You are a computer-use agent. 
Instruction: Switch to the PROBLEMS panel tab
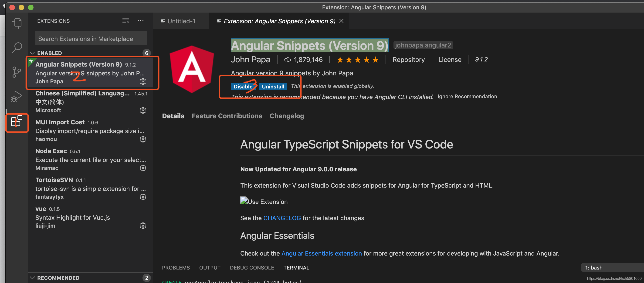click(176, 267)
